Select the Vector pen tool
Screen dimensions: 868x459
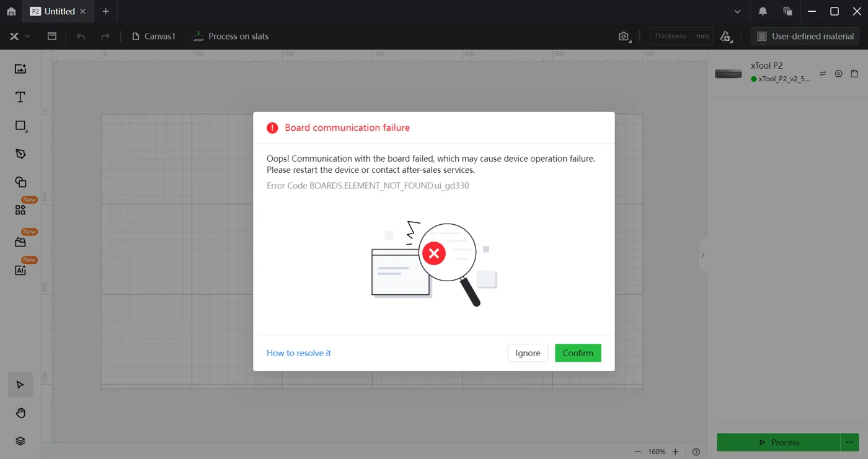pyautogui.click(x=20, y=154)
